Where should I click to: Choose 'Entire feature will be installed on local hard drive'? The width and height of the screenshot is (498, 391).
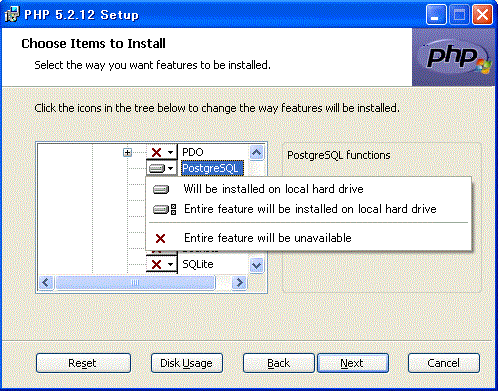click(x=308, y=209)
